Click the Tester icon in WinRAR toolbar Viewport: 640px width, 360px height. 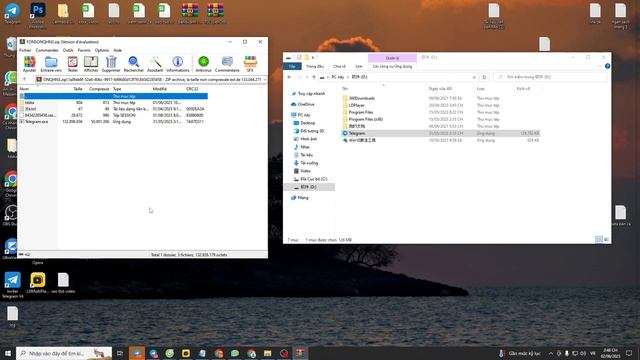tap(73, 64)
